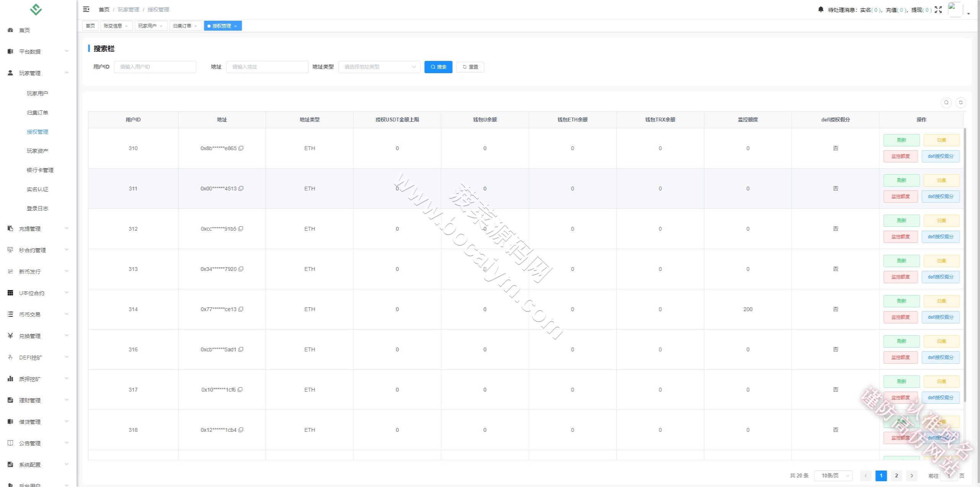The height and width of the screenshot is (487, 980).
Task: Click 监控额度 for user 314
Action: pyautogui.click(x=901, y=317)
